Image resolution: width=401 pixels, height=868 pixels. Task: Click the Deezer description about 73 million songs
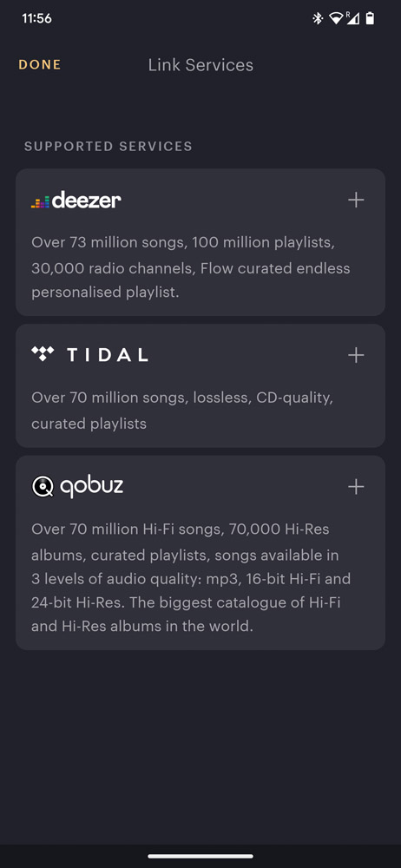pos(191,267)
